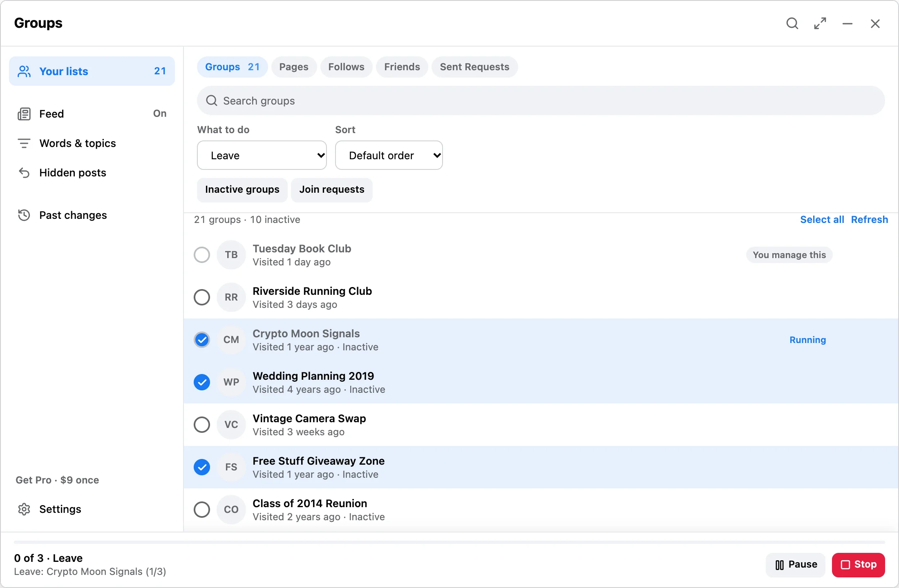This screenshot has width=899, height=588.
Task: Click TB avatar of Tuesday Book Club
Action: coord(231,255)
